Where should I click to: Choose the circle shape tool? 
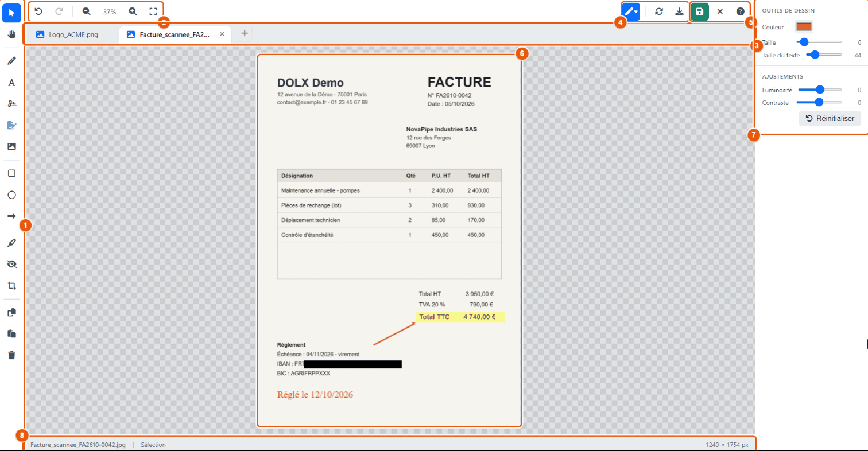[x=11, y=195]
